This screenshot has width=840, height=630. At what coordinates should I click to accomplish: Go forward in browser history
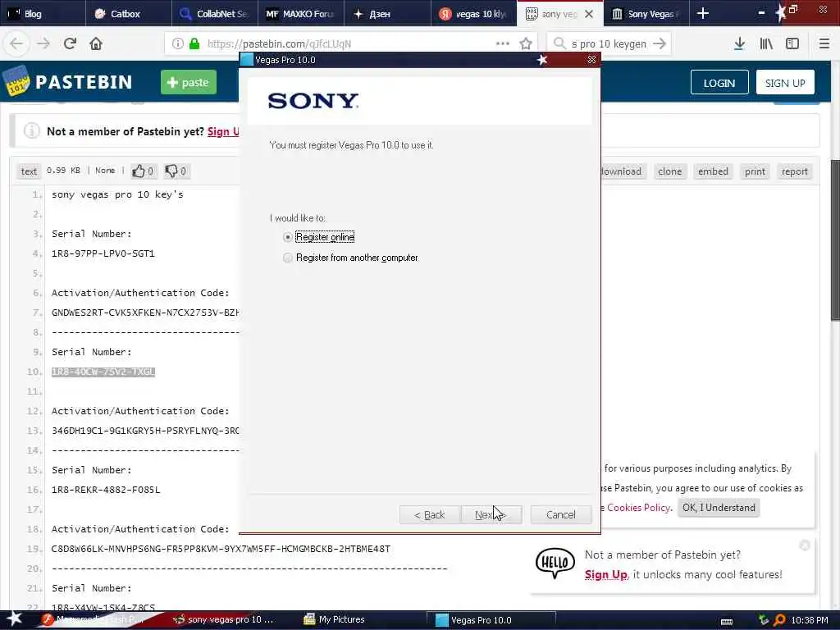click(x=43, y=43)
